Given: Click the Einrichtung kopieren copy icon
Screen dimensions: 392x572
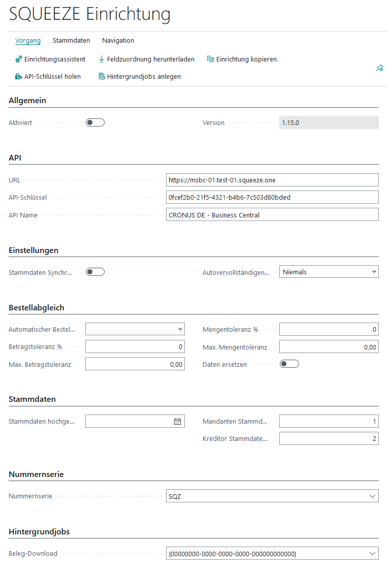Looking at the screenshot, I should point(210,59).
